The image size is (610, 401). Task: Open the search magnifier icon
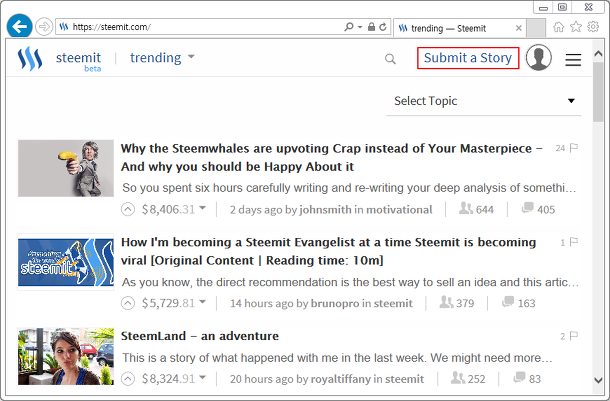click(390, 59)
